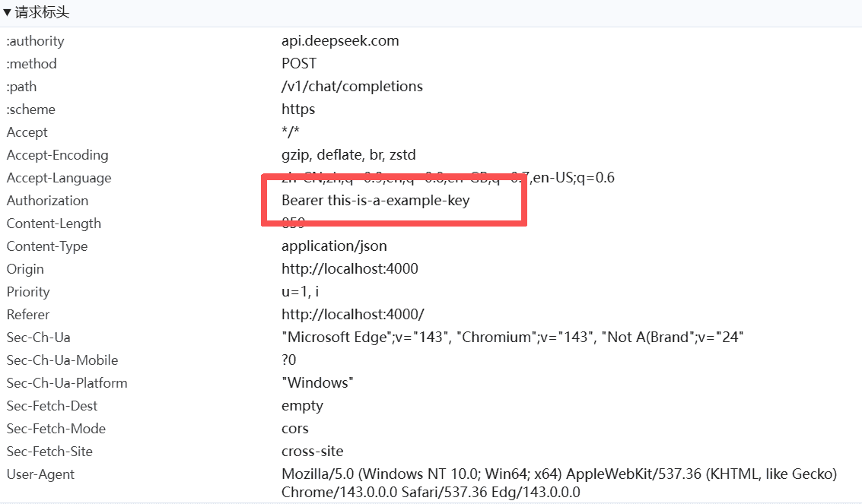Click the Authorization header name

[47, 201]
